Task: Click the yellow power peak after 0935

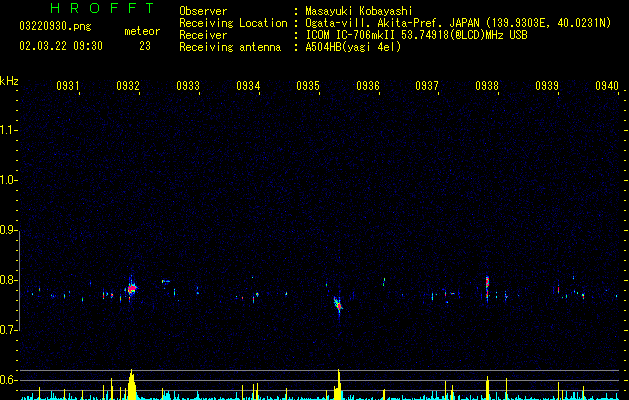Action: pyautogui.click(x=339, y=385)
